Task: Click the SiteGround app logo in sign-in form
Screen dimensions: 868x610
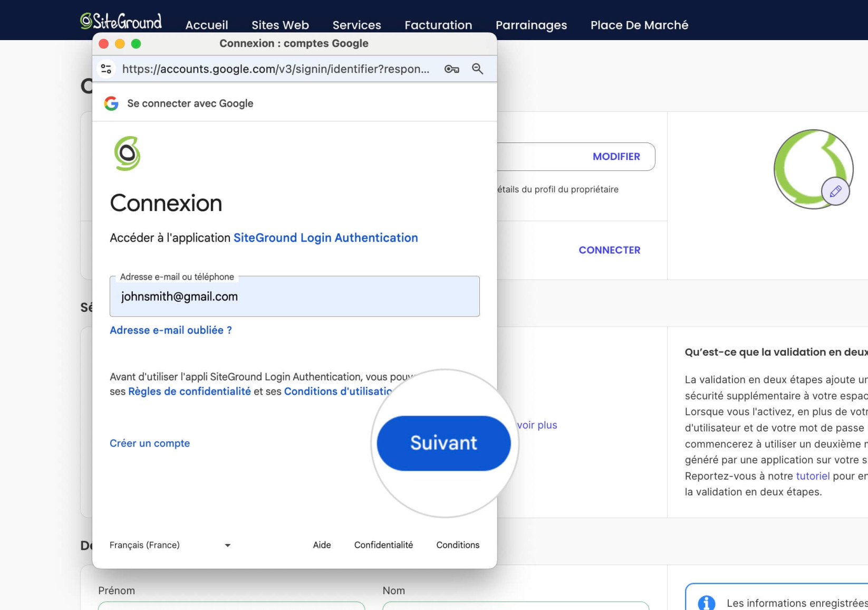Action: pos(127,153)
